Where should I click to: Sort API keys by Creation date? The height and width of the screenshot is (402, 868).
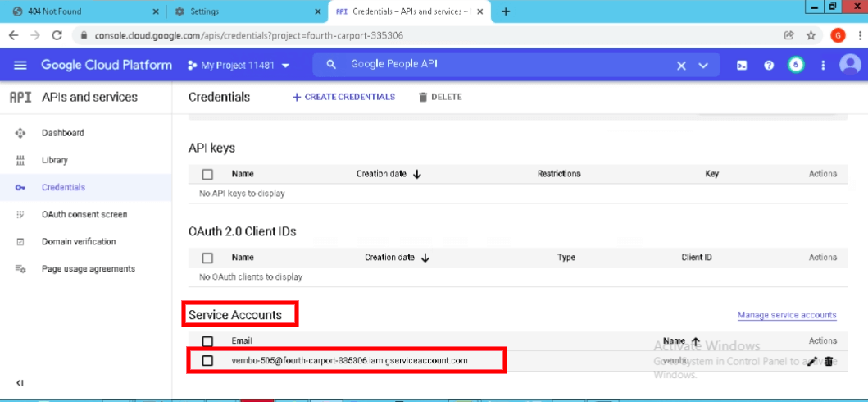389,174
